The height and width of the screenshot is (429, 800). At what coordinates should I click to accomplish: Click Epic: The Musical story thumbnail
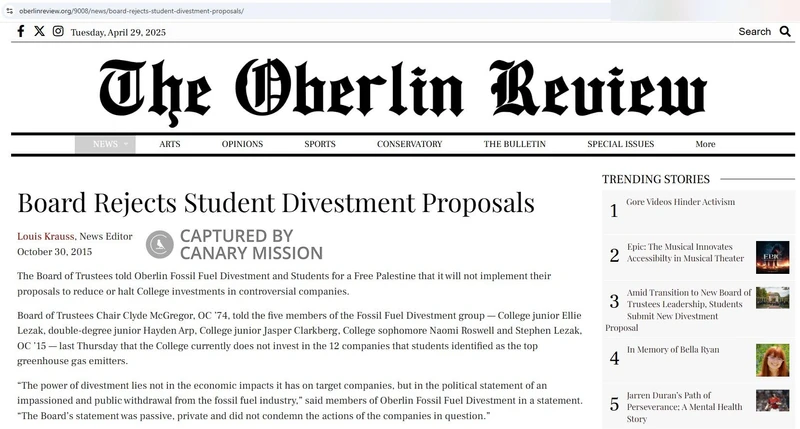click(772, 257)
